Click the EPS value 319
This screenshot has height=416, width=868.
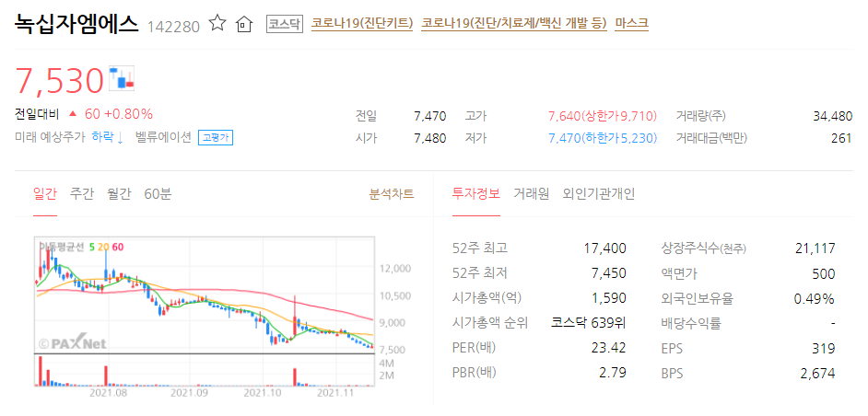pyautogui.click(x=826, y=348)
